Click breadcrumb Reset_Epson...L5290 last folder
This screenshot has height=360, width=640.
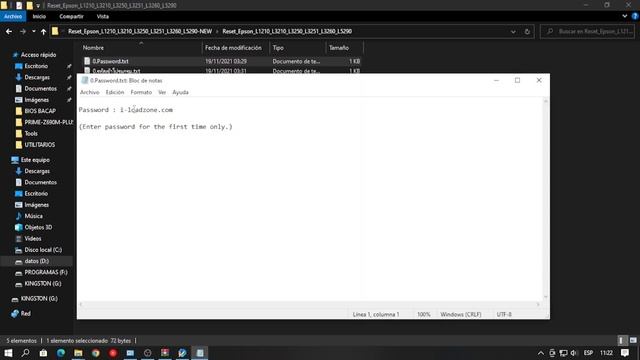pyautogui.click(x=287, y=31)
